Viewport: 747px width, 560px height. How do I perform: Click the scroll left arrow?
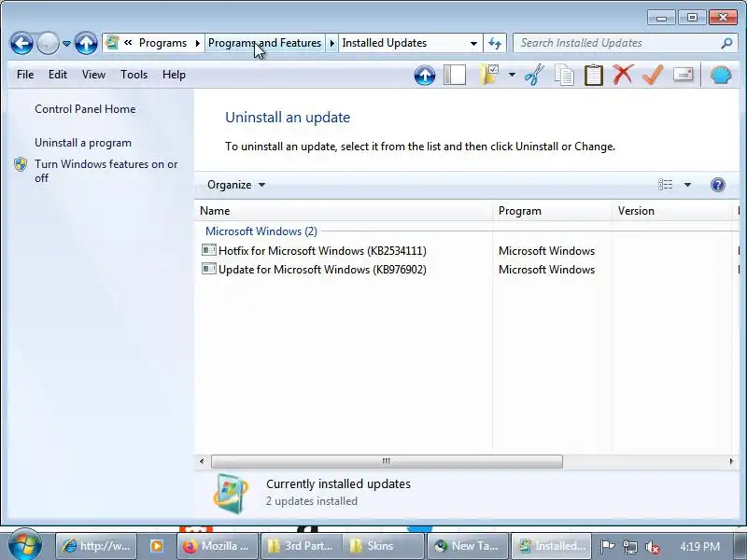(202, 461)
